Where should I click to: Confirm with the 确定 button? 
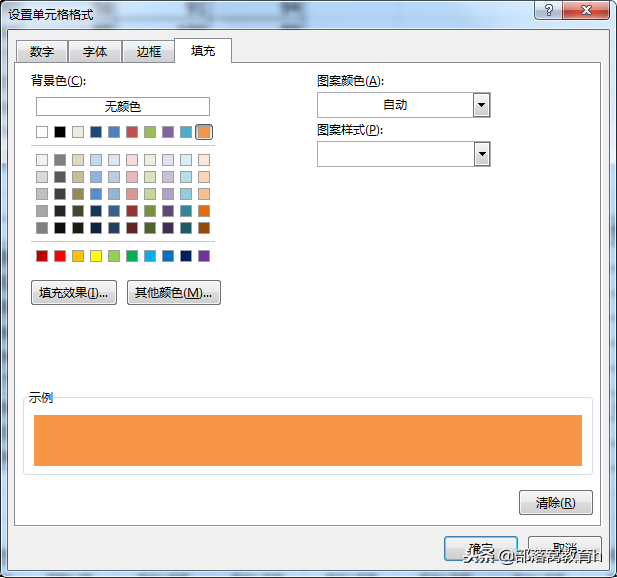pos(480,548)
